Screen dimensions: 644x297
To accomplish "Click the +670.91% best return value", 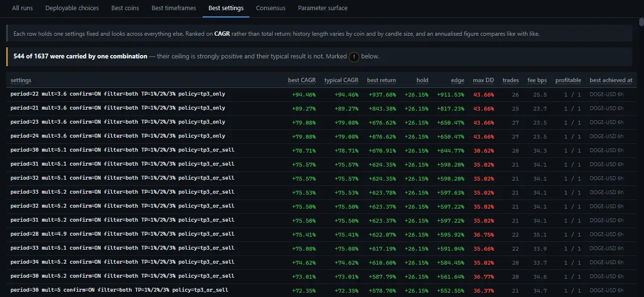I will coord(383,151).
